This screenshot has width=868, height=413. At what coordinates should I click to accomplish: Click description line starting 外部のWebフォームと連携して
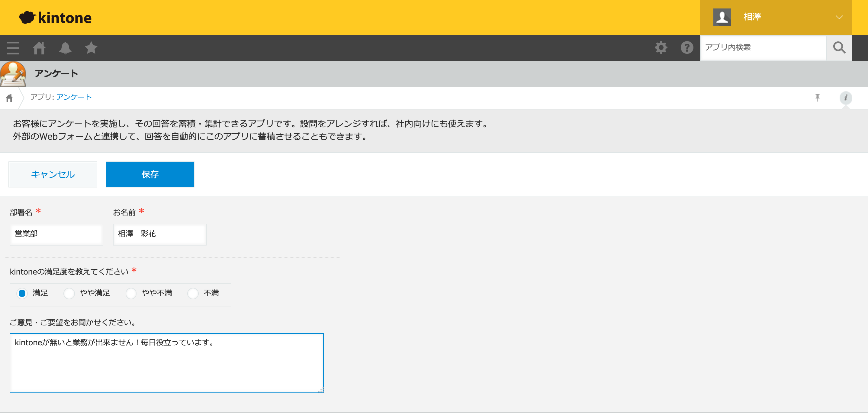point(190,137)
